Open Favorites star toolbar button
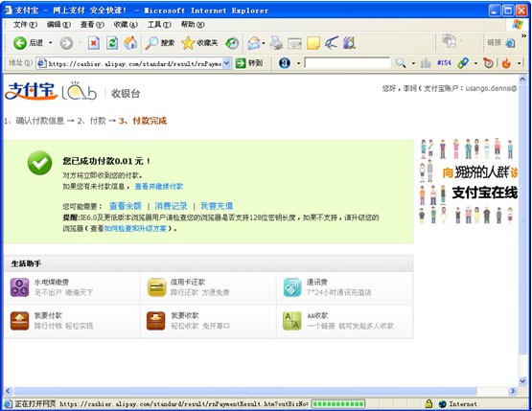Image resolution: width=532 pixels, height=411 pixels. coord(199,43)
